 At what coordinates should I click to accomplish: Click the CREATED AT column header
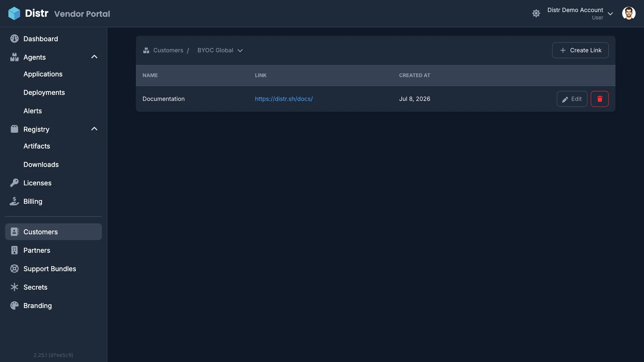coord(415,75)
